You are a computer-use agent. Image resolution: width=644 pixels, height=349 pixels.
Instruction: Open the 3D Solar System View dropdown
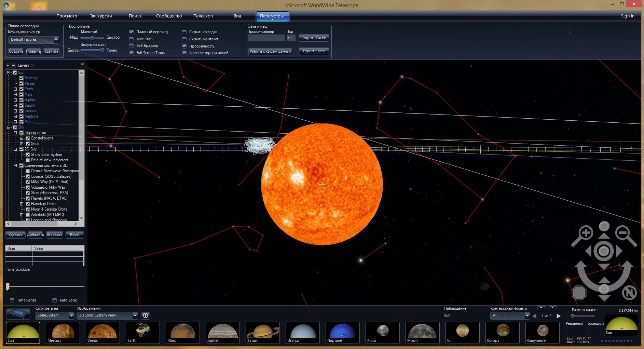[107, 316]
